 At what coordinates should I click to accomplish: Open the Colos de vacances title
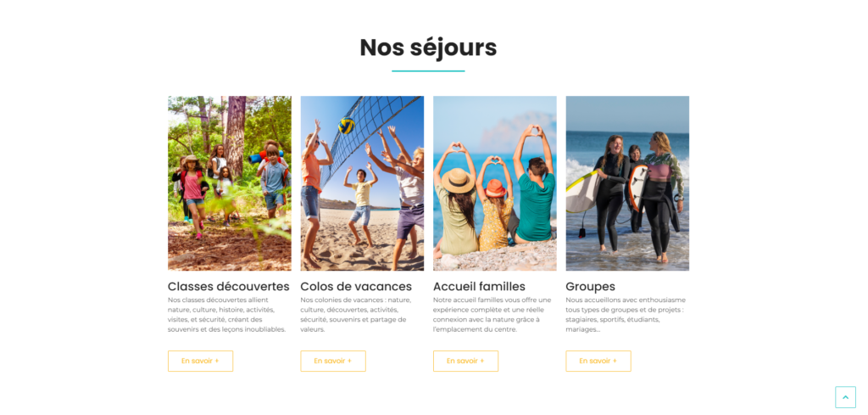[356, 287]
